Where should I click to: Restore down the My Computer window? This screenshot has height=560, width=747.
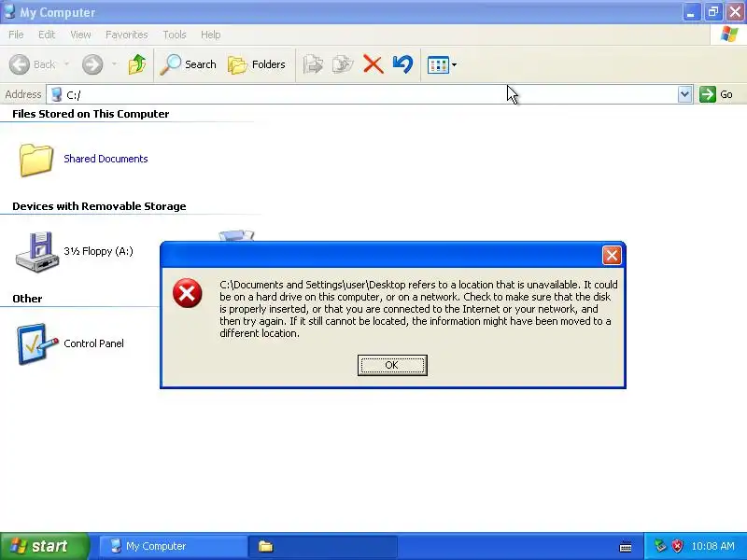pos(713,12)
